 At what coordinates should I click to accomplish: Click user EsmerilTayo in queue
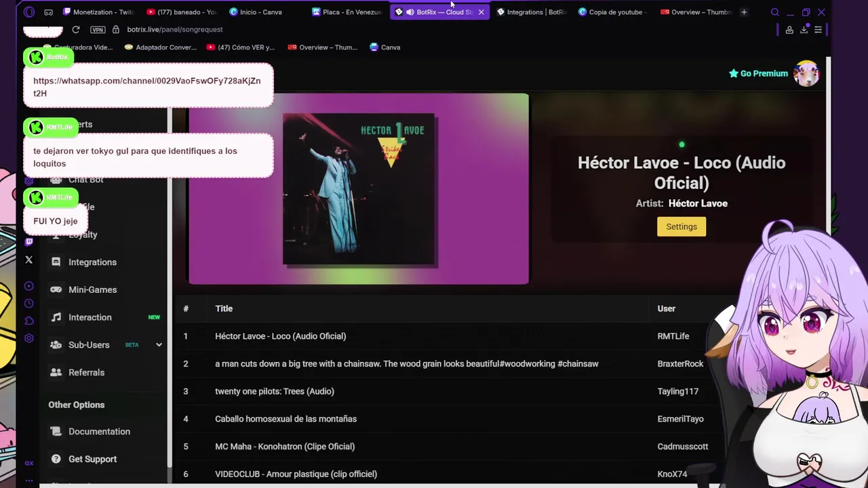680,419
